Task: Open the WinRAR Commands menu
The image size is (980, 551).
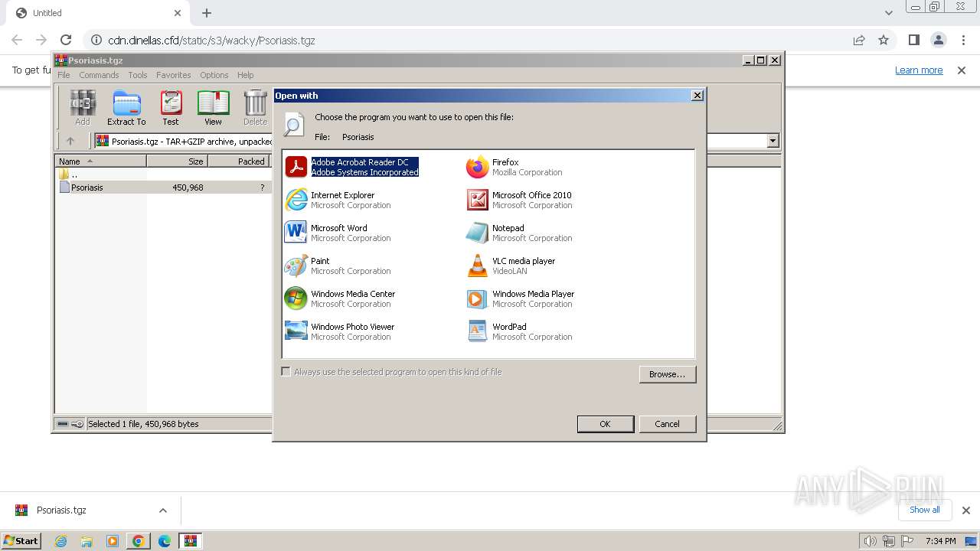Action: (x=99, y=75)
